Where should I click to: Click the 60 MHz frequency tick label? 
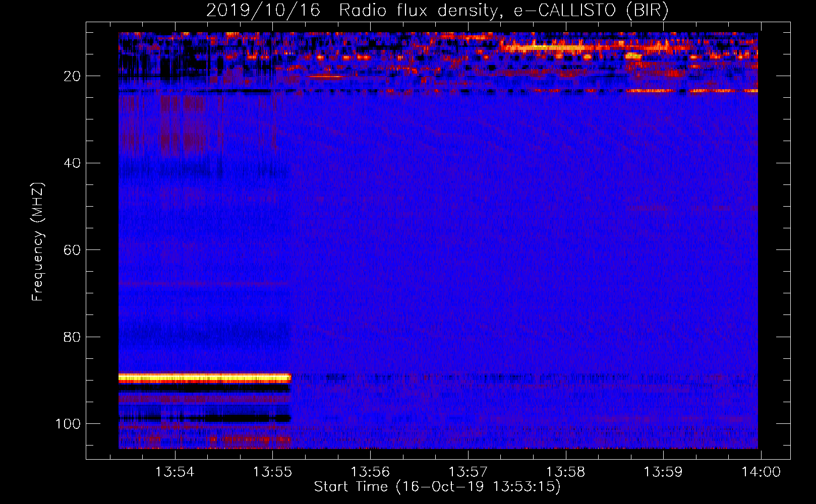72,250
